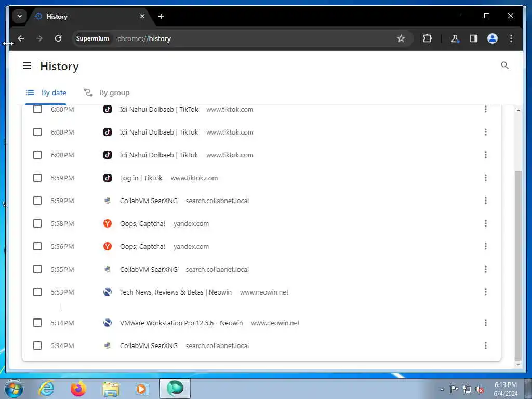Check the 5:34 PM CollabVM SearXNG entry
532x399 pixels.
(x=37, y=345)
